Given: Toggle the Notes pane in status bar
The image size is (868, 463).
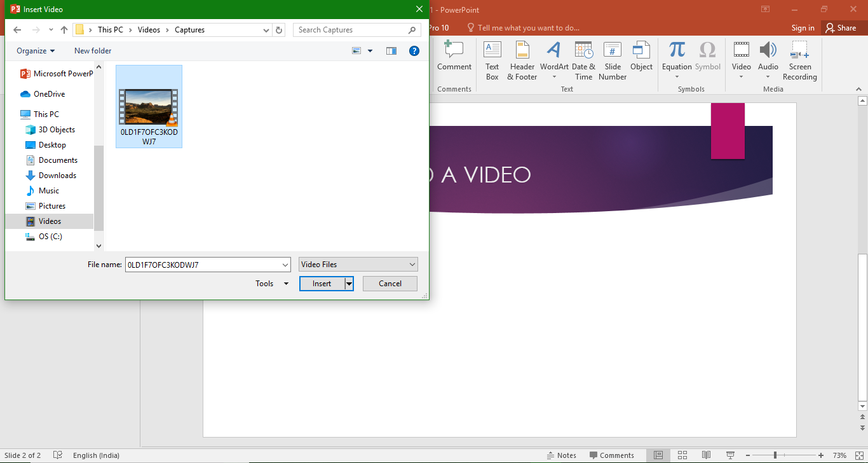Looking at the screenshot, I should (562, 455).
